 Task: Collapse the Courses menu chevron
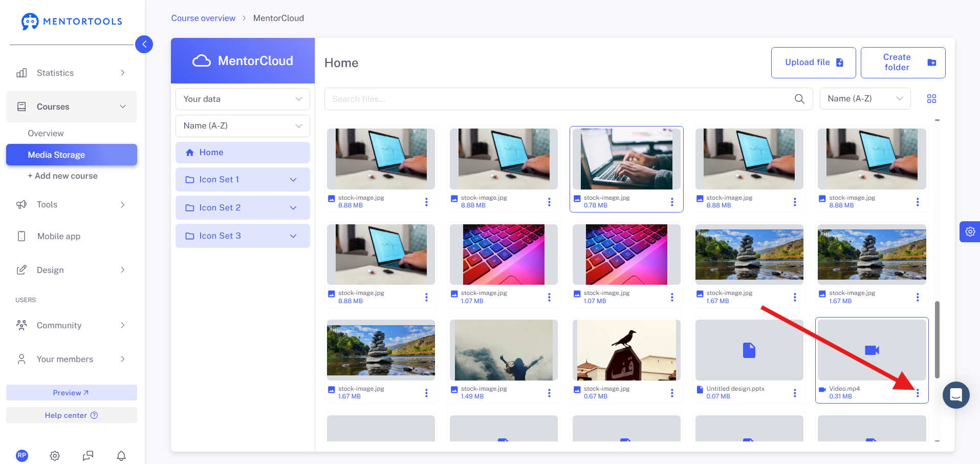123,107
